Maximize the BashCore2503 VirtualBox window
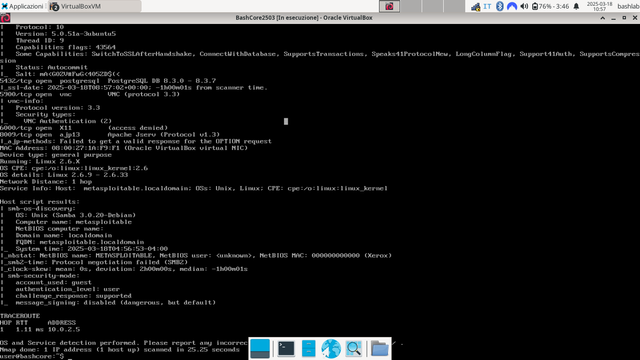Image resolution: width=640 pixels, height=360 pixels. click(624, 18)
